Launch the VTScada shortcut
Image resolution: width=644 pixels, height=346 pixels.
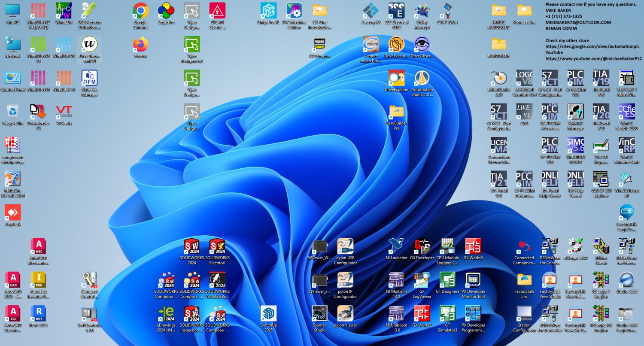tap(64, 115)
